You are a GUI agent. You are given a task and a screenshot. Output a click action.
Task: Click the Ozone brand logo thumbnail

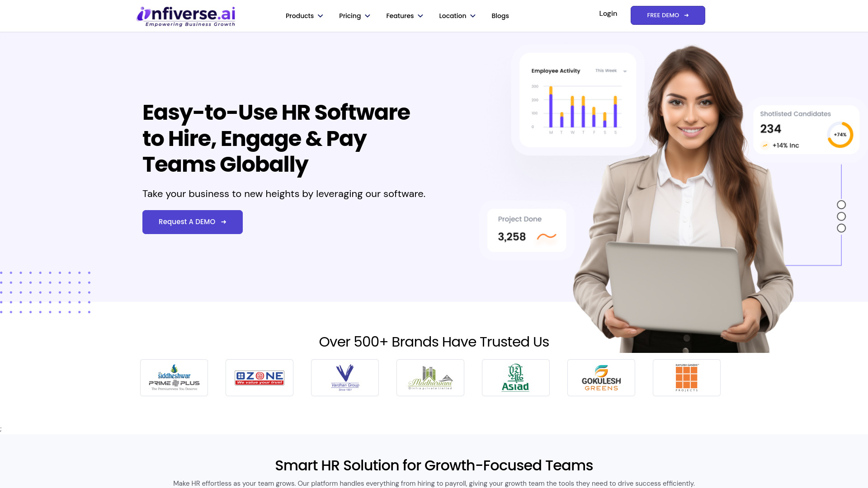259,377
